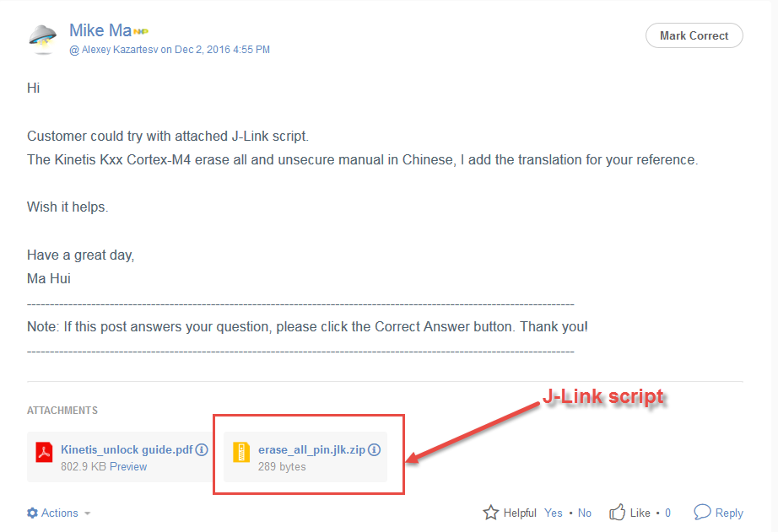Click the NXP badge beside Mike Ma

[140, 31]
